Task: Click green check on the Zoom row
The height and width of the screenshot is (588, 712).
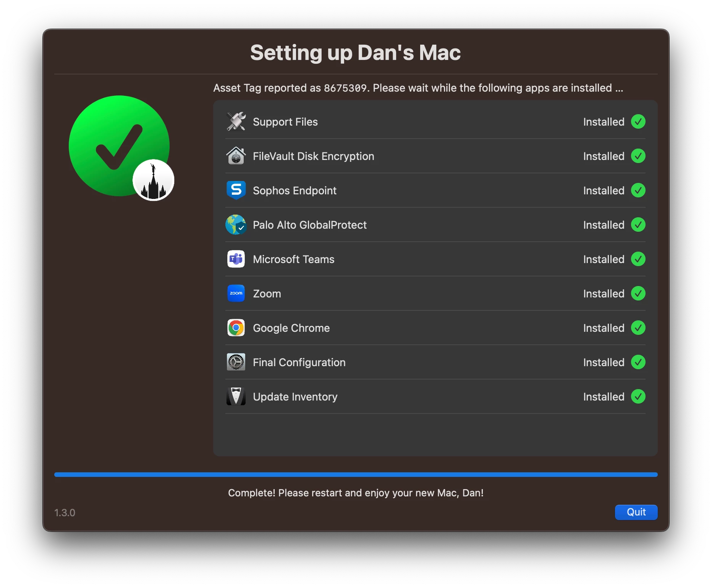Action: click(x=638, y=293)
